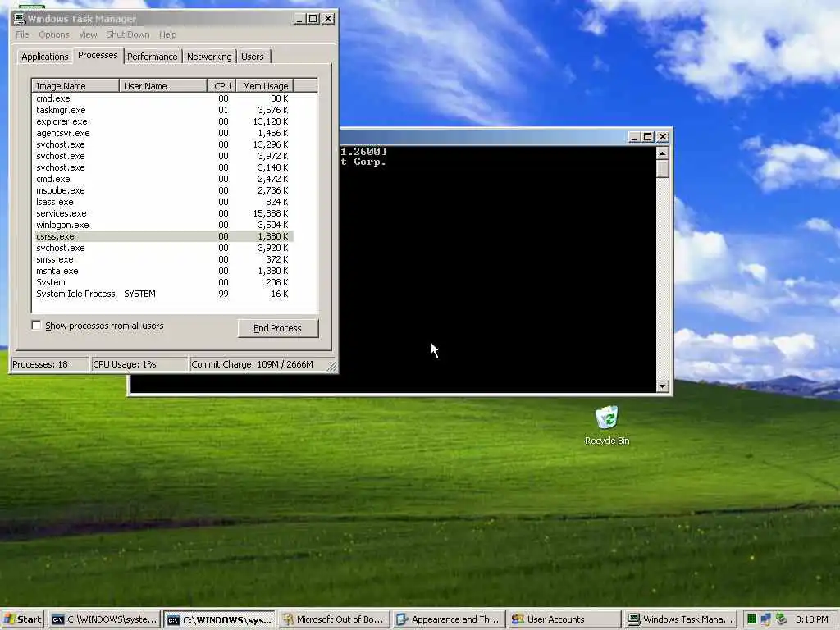Click the Start button
840x630 pixels.
pyautogui.click(x=22, y=619)
